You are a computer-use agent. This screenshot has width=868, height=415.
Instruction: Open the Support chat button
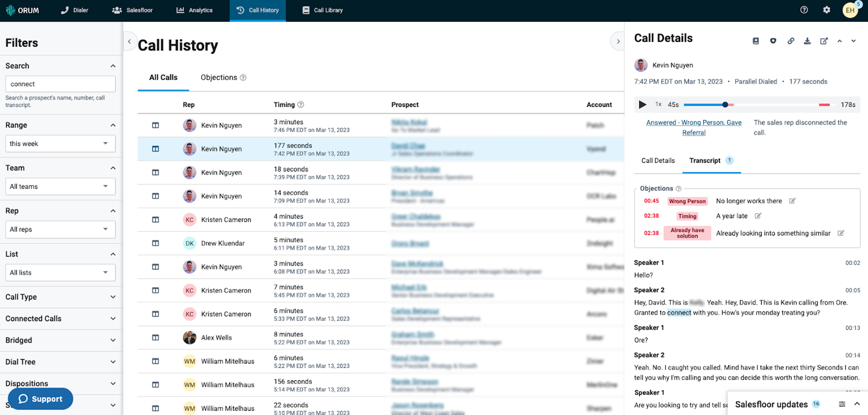coord(40,399)
